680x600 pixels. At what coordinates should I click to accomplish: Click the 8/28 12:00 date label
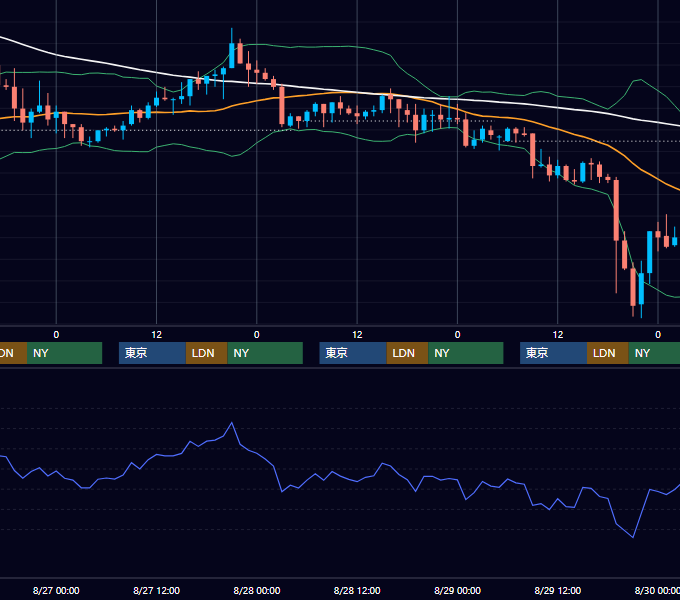357,590
